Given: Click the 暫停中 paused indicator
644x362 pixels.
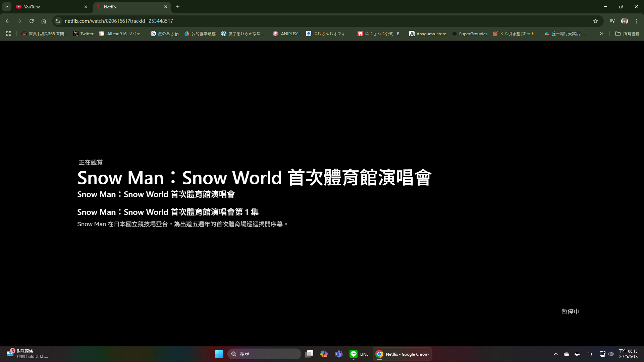Looking at the screenshot, I should pos(571,311).
